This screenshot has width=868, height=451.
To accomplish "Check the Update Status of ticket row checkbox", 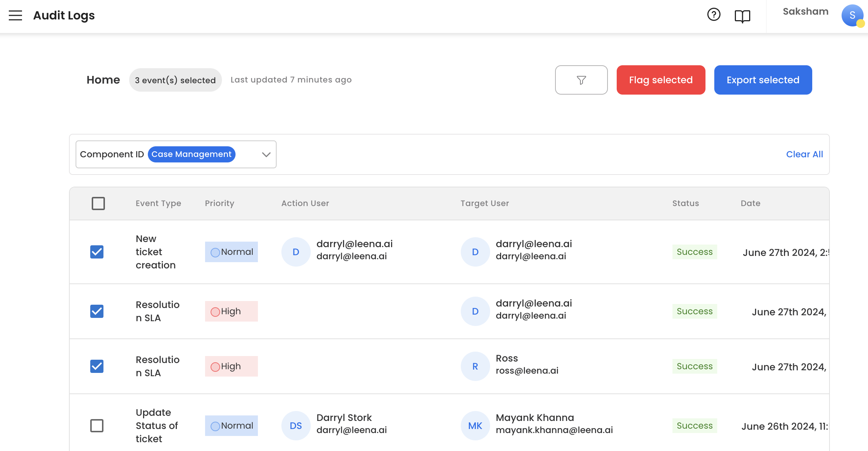I will coord(97,426).
